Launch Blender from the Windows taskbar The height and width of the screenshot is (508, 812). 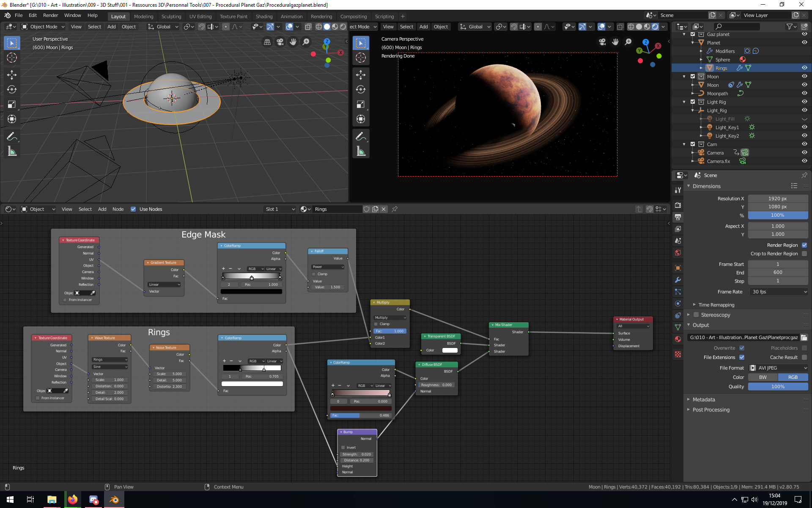(x=114, y=500)
